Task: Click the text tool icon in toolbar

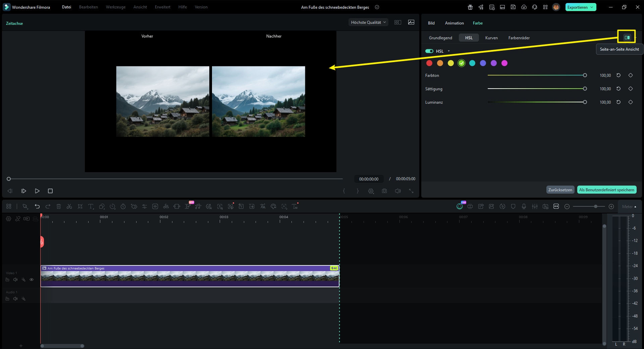Action: (91, 206)
